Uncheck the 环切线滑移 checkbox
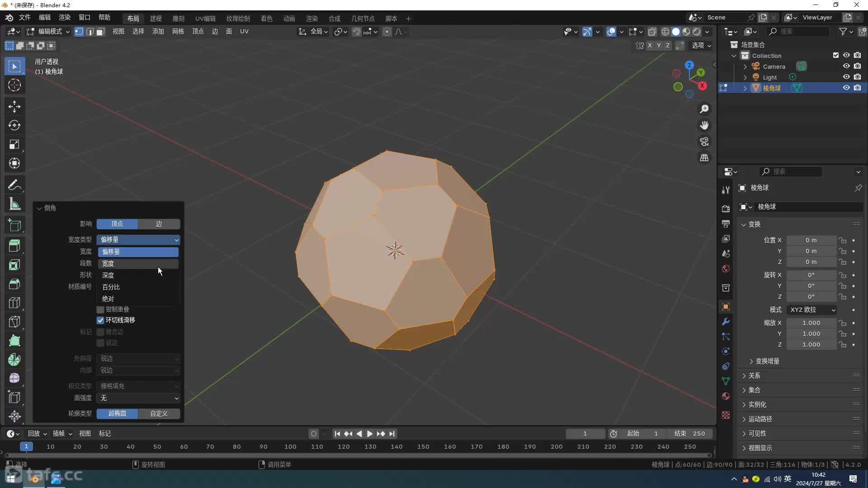This screenshot has height=488, width=868. [x=100, y=320]
